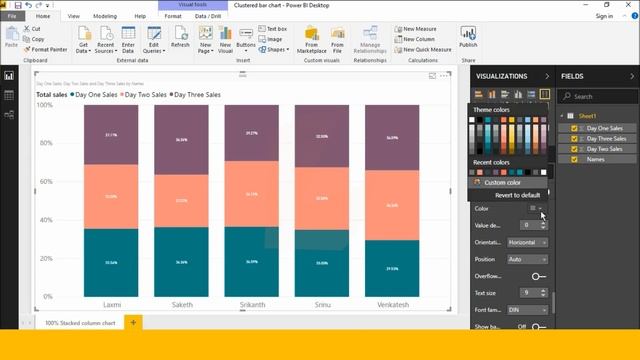Toggle the Overflow text switch
The height and width of the screenshot is (360, 640).
(x=539, y=276)
